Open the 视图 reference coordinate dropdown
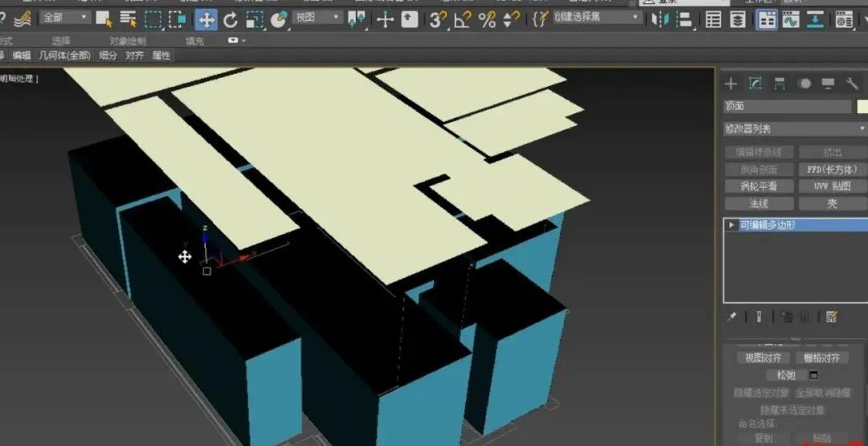The width and height of the screenshot is (868, 446). tap(317, 18)
